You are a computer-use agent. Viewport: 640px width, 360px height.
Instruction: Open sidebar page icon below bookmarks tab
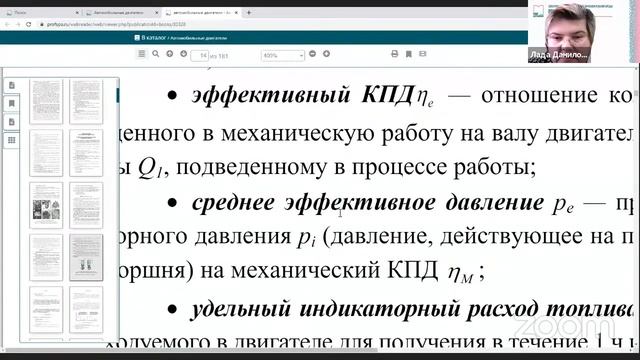click(12, 122)
